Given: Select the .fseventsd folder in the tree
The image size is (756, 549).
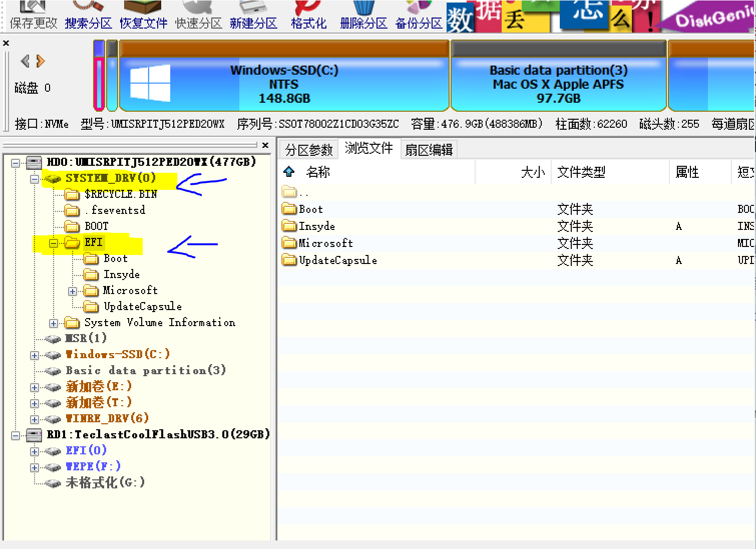Looking at the screenshot, I should [115, 210].
